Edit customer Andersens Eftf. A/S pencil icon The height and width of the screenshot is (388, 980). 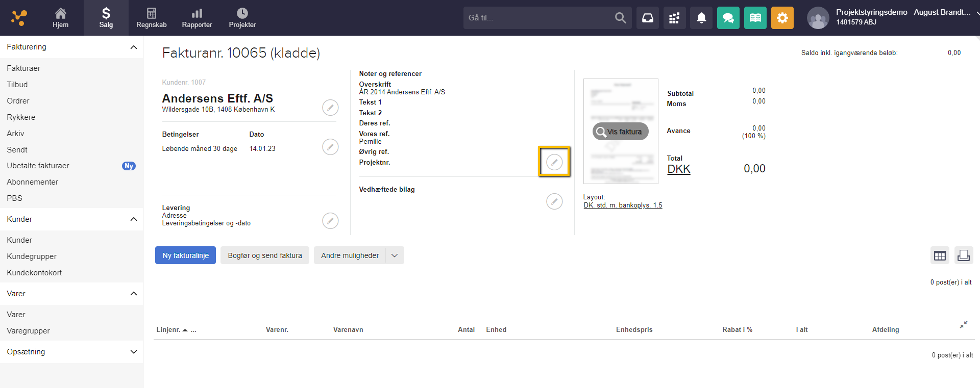(330, 108)
